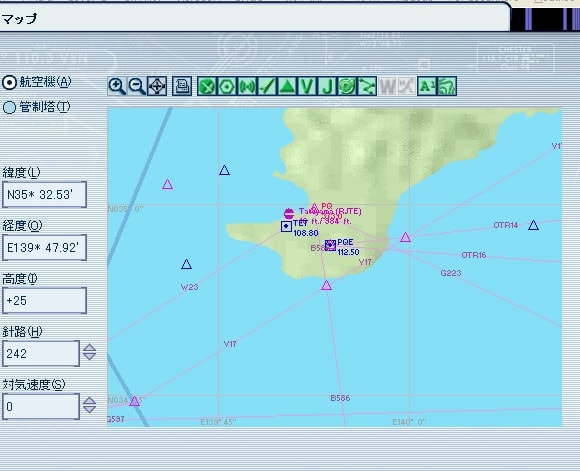This screenshot has height=471, width=580.
Task: Toggle airports display icon
Action: tap(207, 86)
